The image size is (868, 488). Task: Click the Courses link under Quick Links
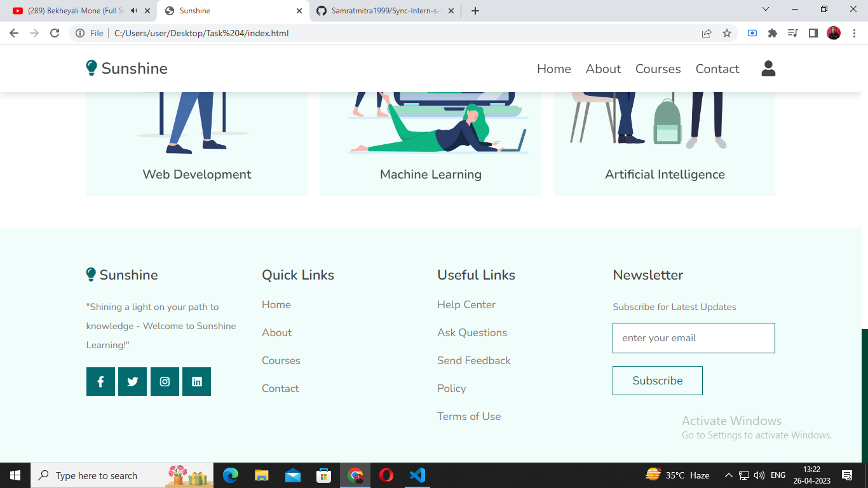tap(281, 361)
